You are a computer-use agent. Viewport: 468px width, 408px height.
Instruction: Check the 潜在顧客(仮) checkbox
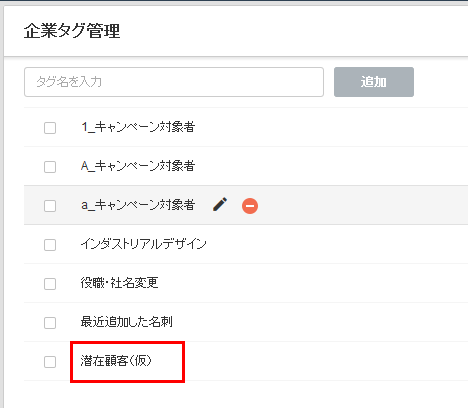(50, 362)
